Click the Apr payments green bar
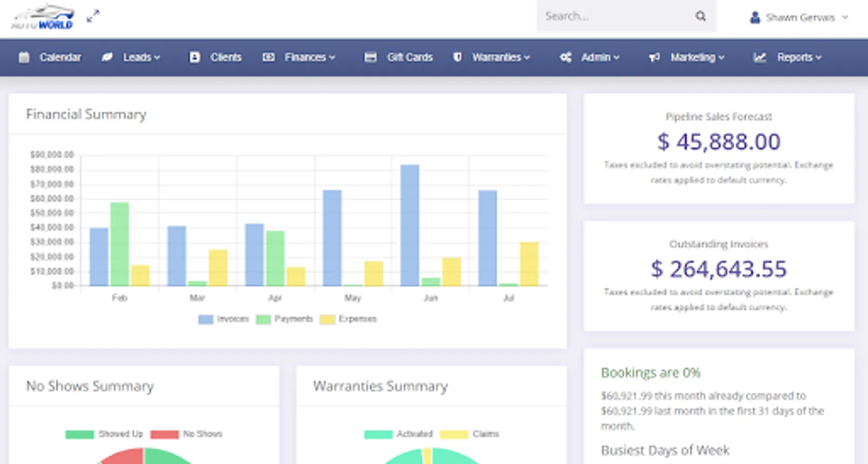868x464 pixels. click(275, 258)
